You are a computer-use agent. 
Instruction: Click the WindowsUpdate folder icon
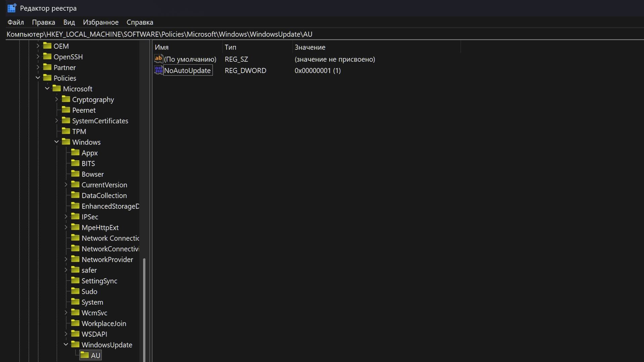coord(75,345)
